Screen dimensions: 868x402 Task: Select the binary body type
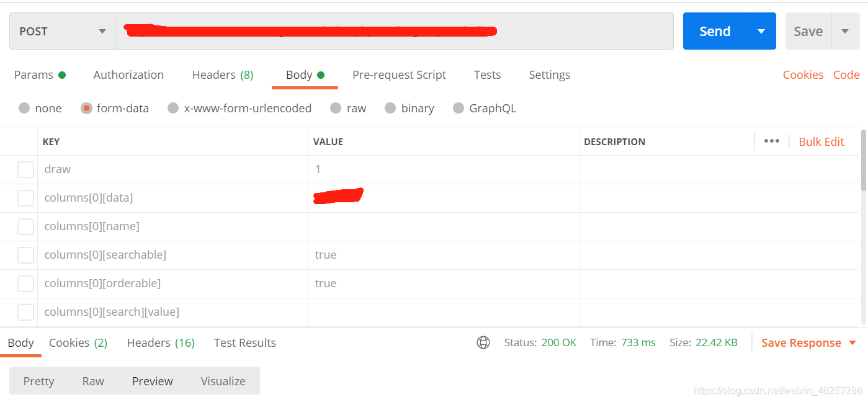pos(390,108)
